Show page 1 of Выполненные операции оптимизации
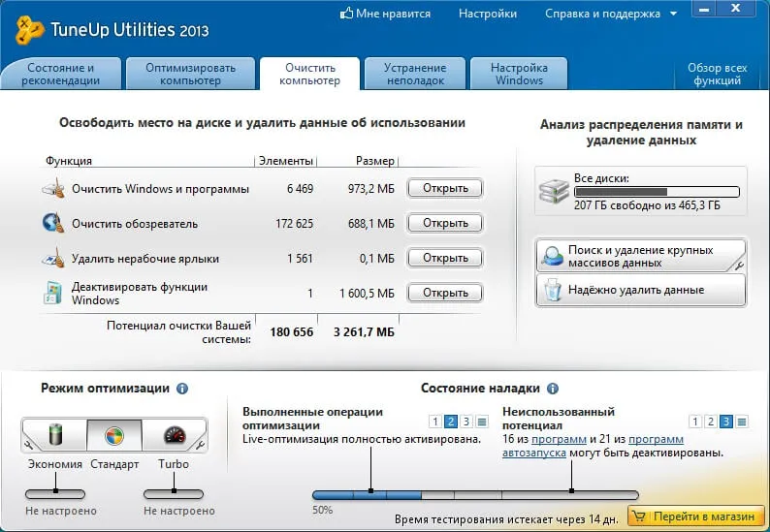 click(435, 422)
